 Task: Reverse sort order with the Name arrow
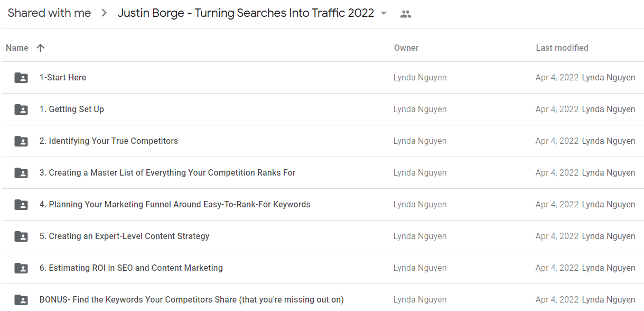(40, 48)
